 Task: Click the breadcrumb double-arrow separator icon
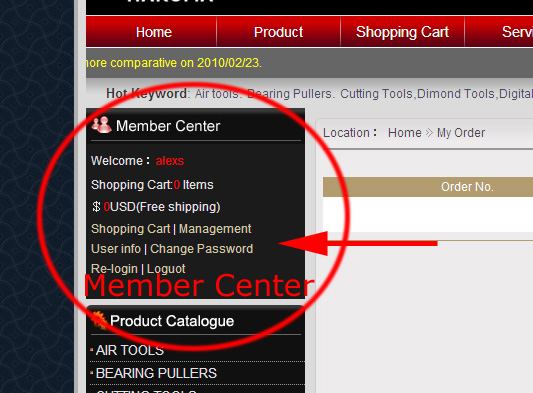coord(429,132)
